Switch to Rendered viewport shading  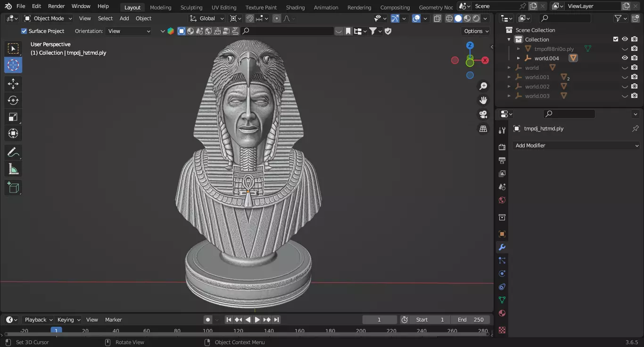coord(476,18)
